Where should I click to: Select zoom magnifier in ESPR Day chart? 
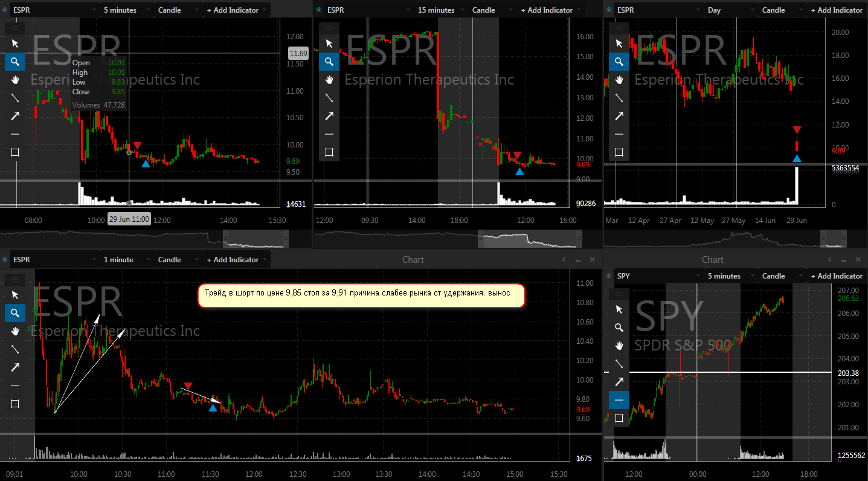pyautogui.click(x=619, y=62)
